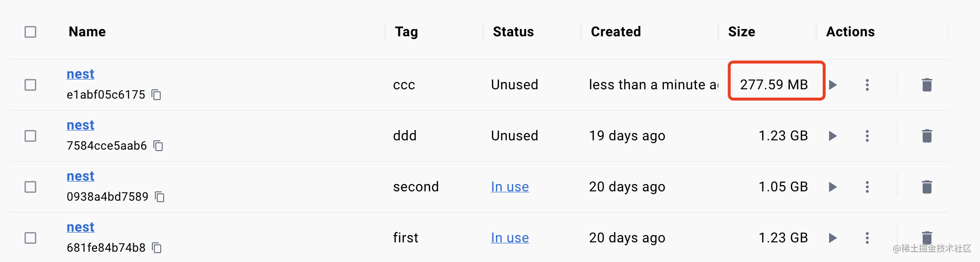The image size is (980, 262).
Task: Sort images by the Created column
Action: point(615,32)
